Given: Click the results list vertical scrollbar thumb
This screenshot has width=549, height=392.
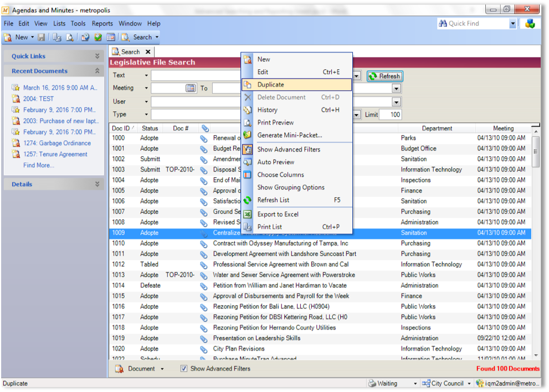Looking at the screenshot, I should click(x=535, y=152).
